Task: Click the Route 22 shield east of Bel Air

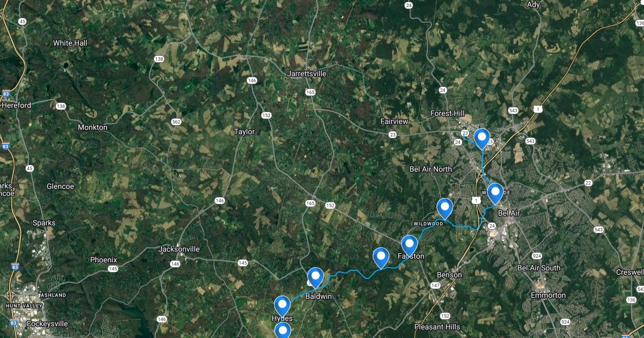Action: [x=588, y=183]
